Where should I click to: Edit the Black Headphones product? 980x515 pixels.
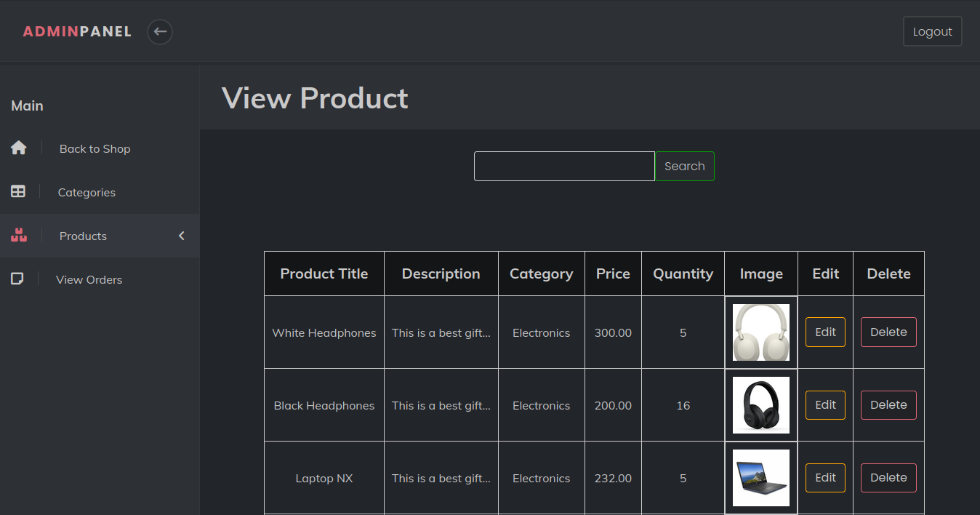coord(825,405)
